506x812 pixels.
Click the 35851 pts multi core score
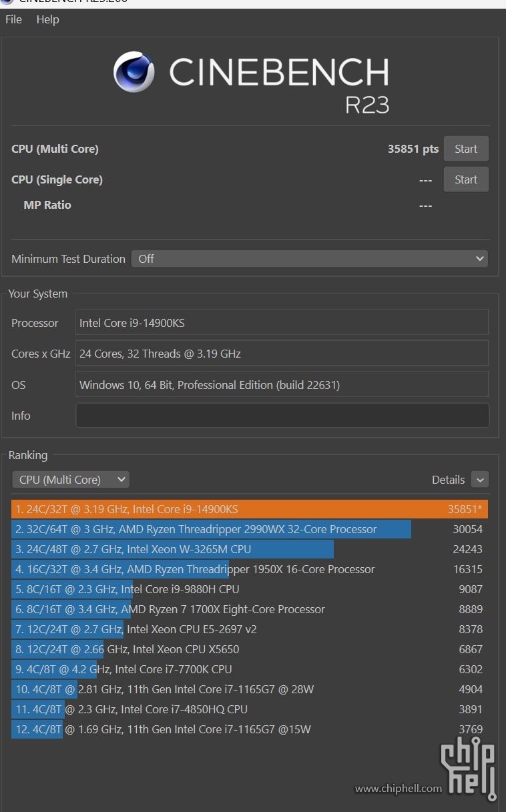[413, 149]
